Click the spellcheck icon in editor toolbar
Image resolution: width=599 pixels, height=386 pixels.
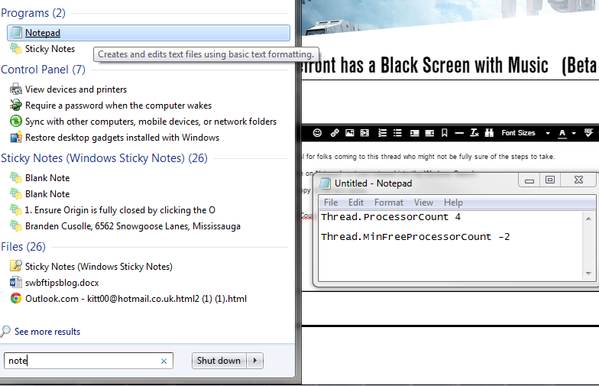coord(588,133)
